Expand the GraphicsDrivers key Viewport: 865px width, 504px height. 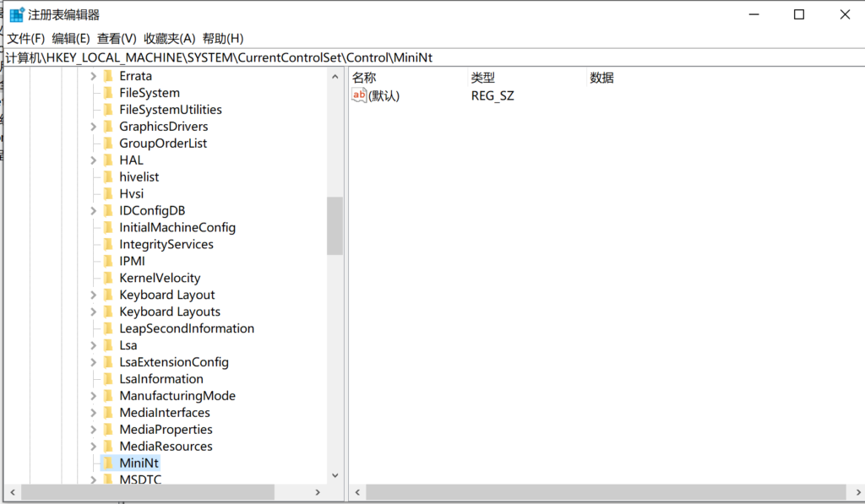[x=93, y=127]
